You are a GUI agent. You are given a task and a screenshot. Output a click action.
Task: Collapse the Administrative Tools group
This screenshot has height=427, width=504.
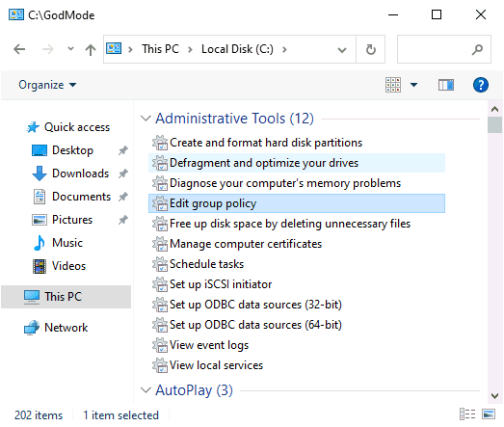[x=146, y=119]
